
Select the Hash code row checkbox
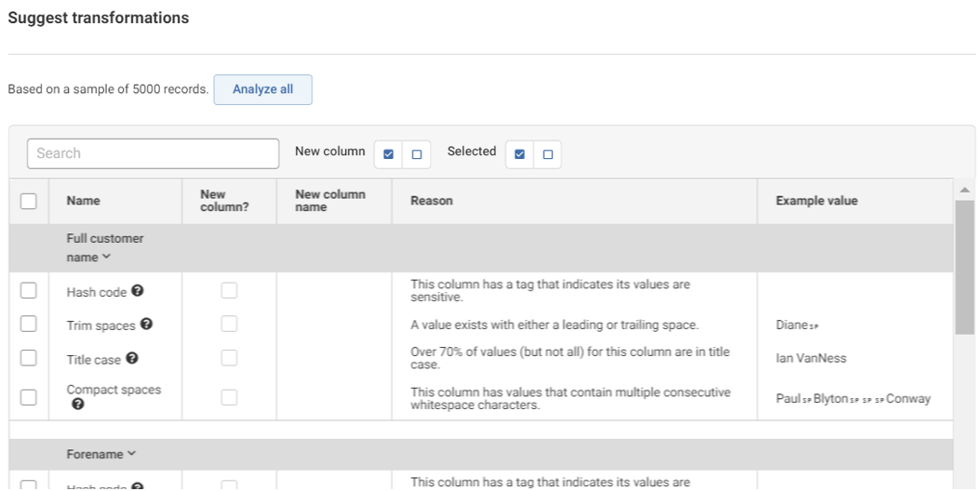(x=29, y=292)
